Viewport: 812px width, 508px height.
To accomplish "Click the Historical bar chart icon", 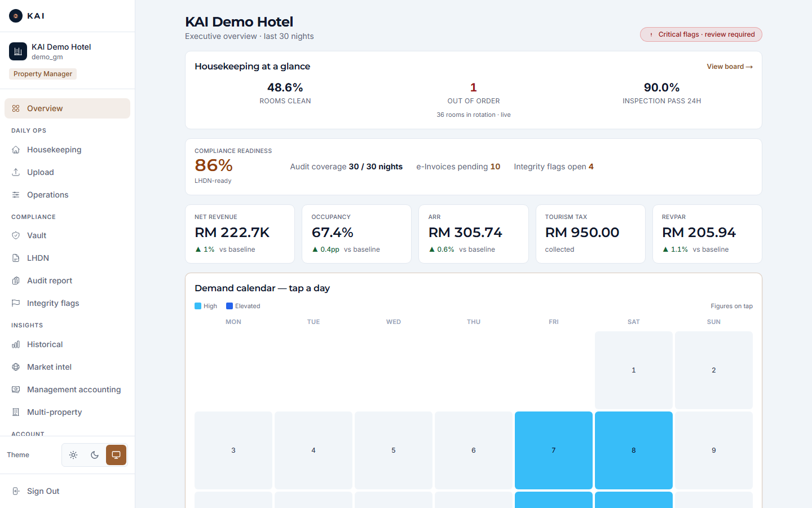I will coord(16,344).
